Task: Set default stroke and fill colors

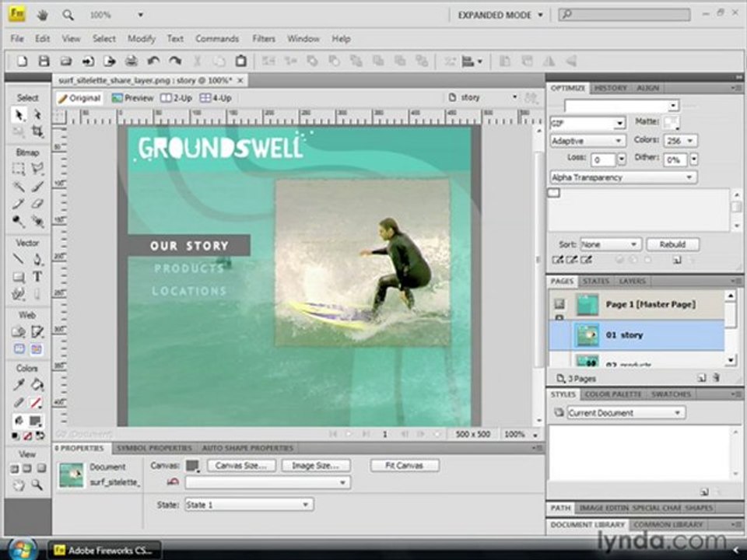Action: pyautogui.click(x=16, y=436)
